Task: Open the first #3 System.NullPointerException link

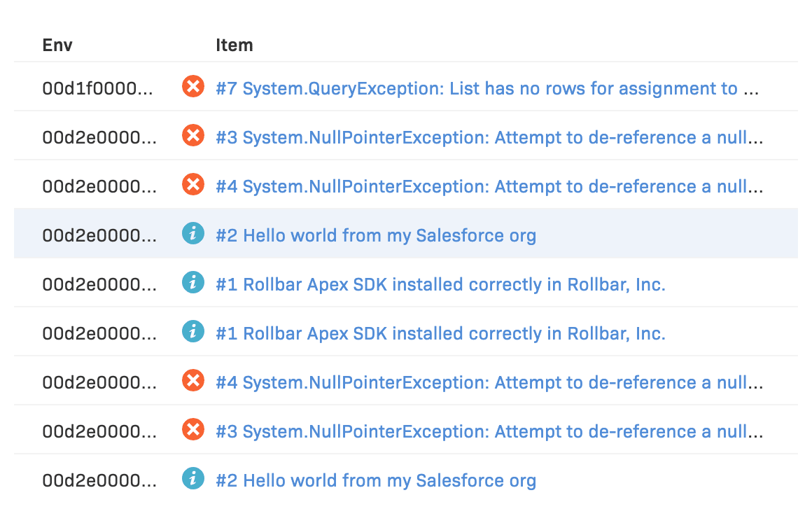Action: pos(489,138)
